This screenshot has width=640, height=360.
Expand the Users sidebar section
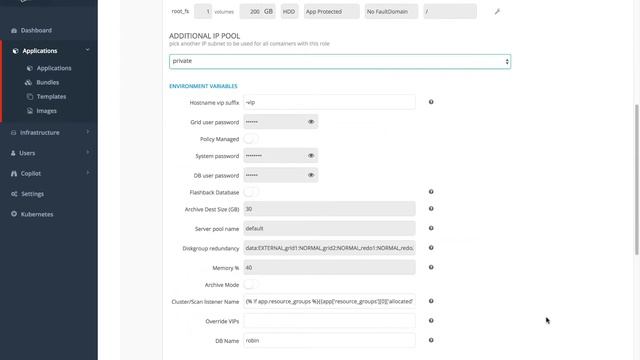pos(88,153)
